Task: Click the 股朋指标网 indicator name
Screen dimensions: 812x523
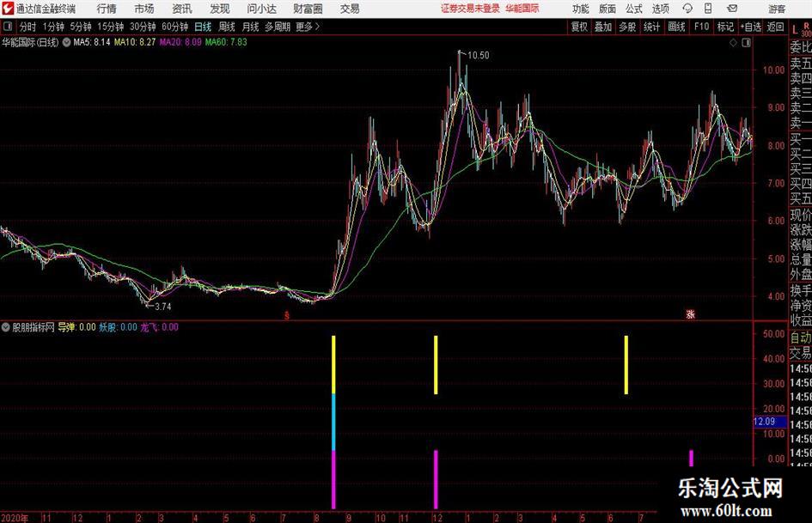Action: tap(34, 327)
